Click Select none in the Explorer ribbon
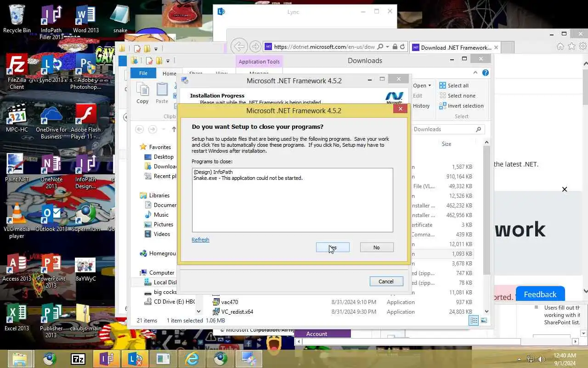This screenshot has height=368, width=588. (457, 96)
